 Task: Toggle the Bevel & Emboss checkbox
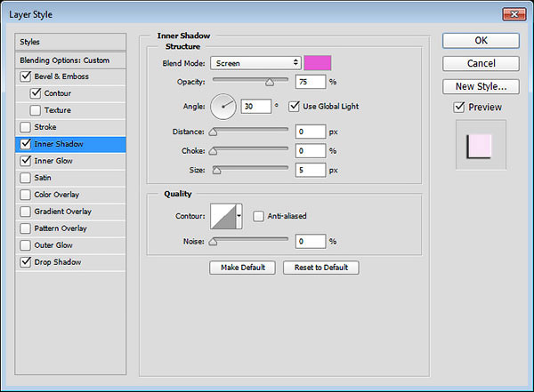(26, 76)
